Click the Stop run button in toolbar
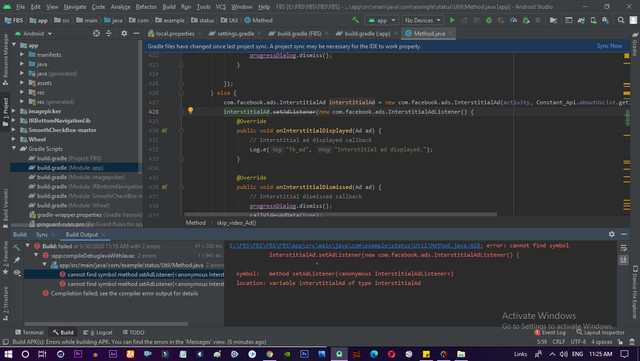The height and width of the screenshot is (361, 640). coord(538,20)
